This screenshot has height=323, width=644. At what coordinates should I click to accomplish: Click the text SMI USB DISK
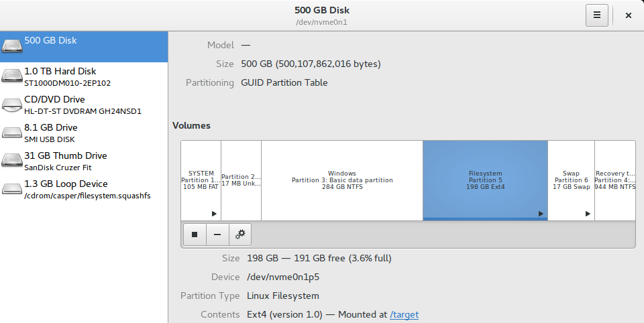(49, 139)
